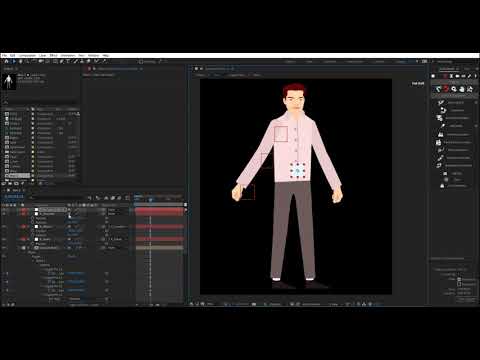The image size is (480, 360).
Task: Click the character thumbnail in the Project panel
Action: pos(8,82)
